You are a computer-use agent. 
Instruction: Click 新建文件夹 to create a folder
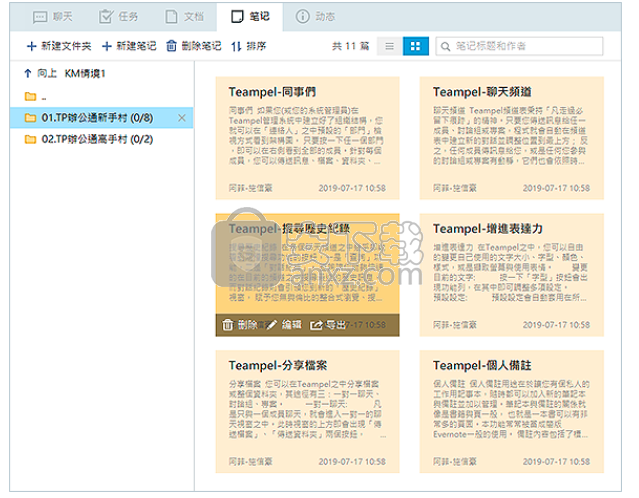coord(59,46)
